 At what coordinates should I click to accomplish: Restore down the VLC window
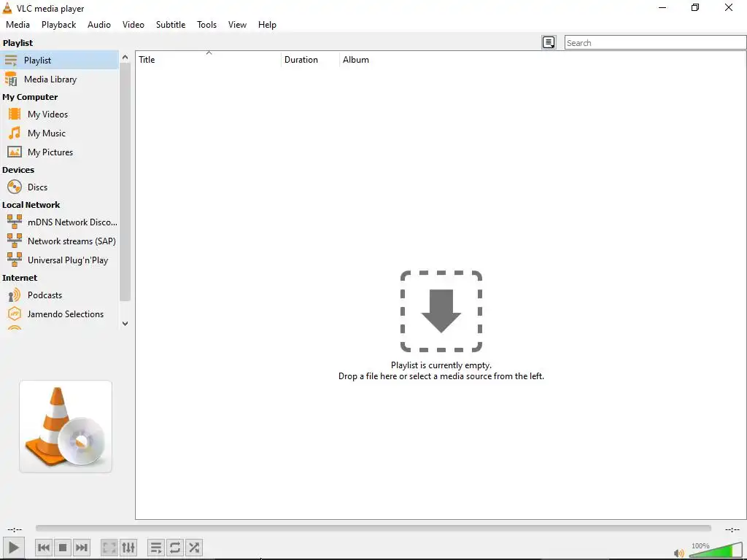[695, 7]
